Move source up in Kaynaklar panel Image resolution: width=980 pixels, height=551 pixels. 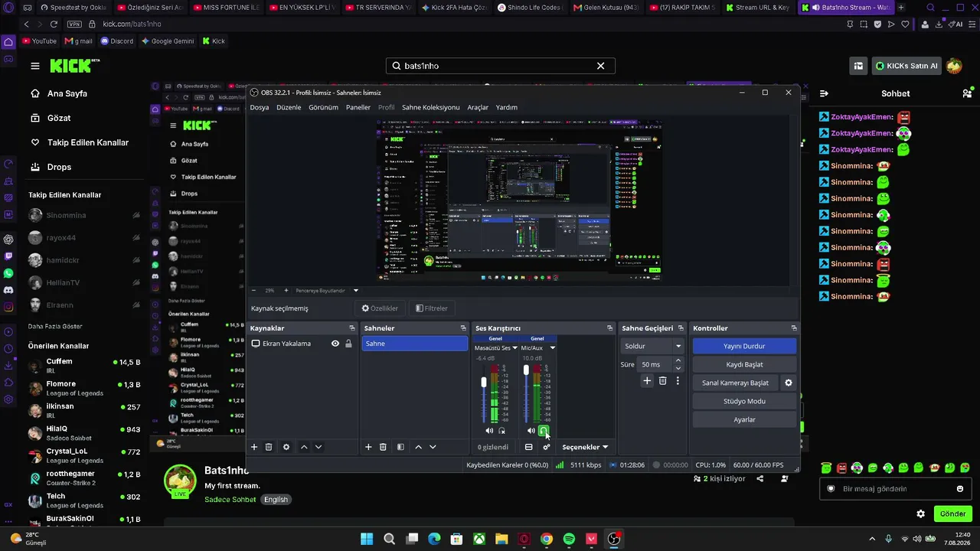[304, 447]
